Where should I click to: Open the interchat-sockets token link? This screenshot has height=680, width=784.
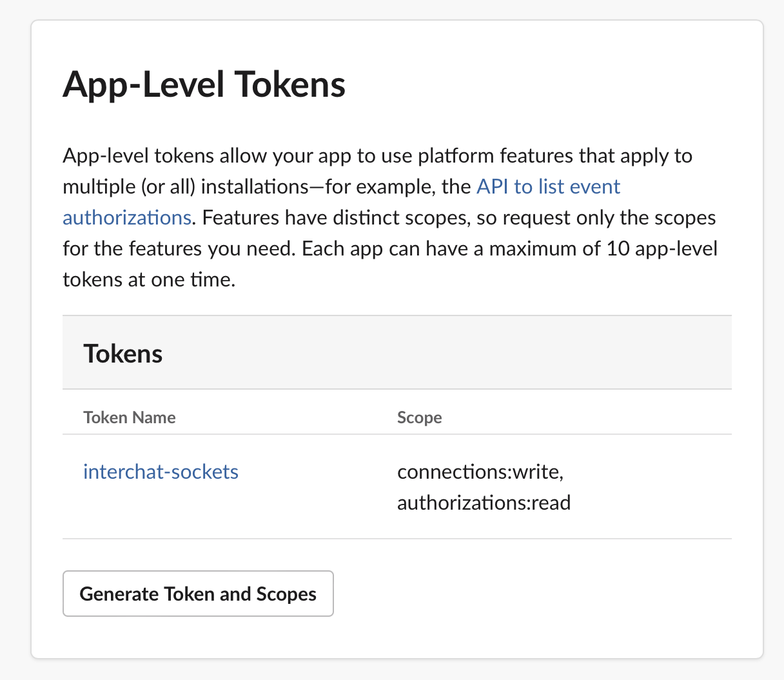click(x=161, y=472)
